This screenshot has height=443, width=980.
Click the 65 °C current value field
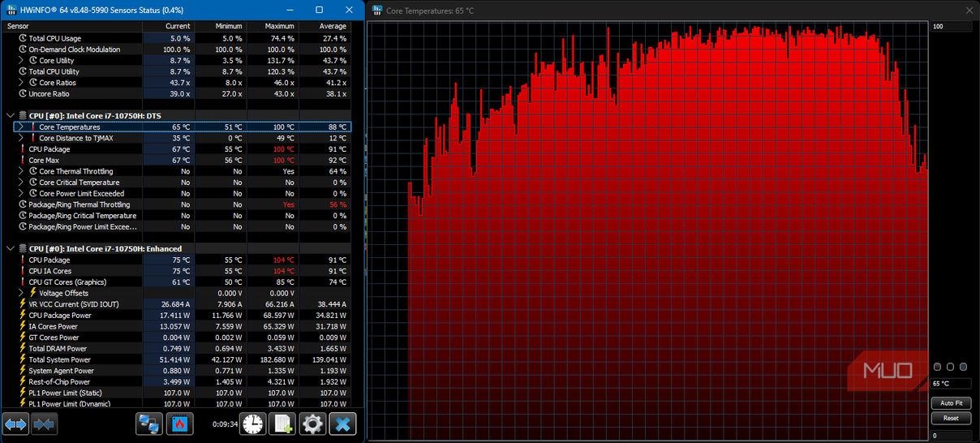click(952, 384)
